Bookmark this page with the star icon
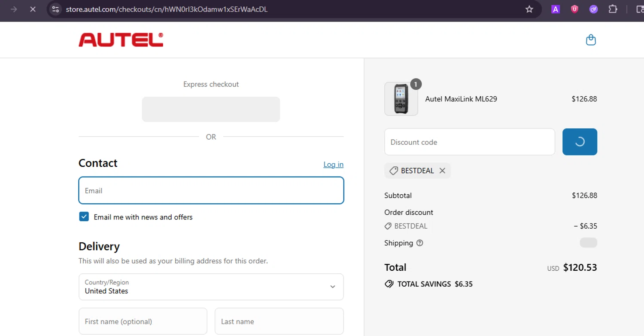Screen dimensions: 644x336 (x=529, y=9)
